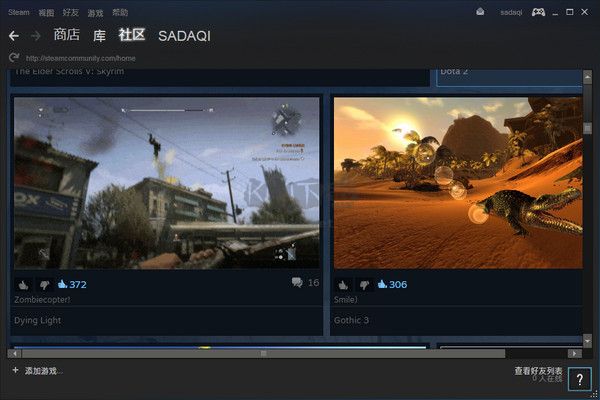
Task: Thumbs up the Smile) screenshot
Action: click(x=343, y=284)
